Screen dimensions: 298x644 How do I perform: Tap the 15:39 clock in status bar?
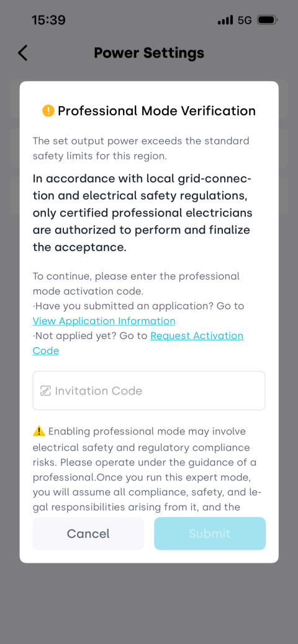click(48, 20)
